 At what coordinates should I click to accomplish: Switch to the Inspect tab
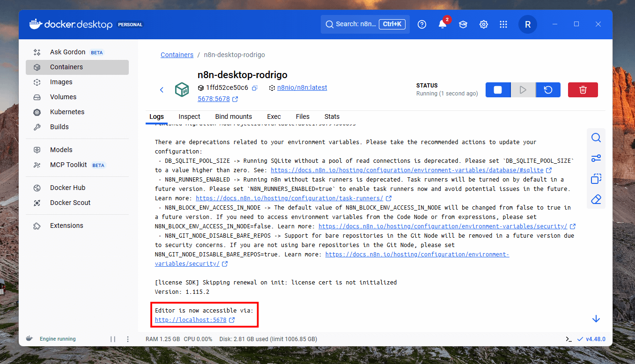pyautogui.click(x=189, y=117)
